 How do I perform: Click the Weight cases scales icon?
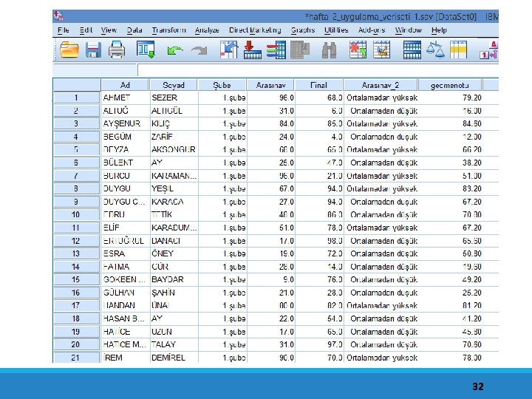click(x=435, y=50)
